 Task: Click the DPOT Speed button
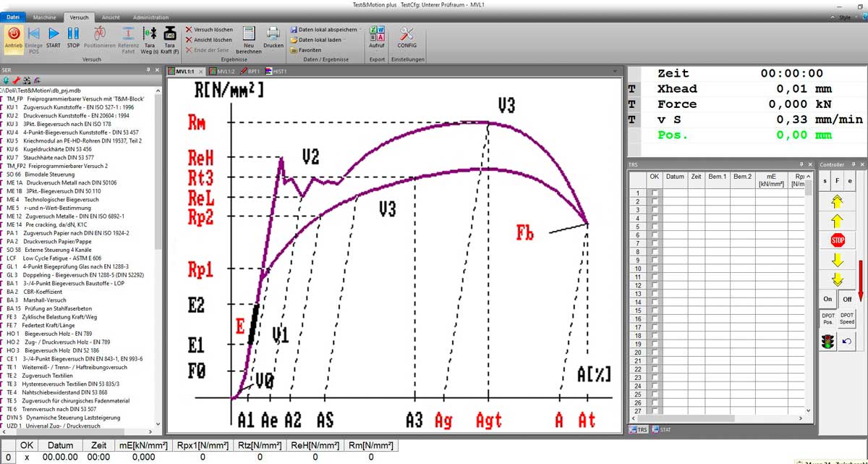coord(847,319)
